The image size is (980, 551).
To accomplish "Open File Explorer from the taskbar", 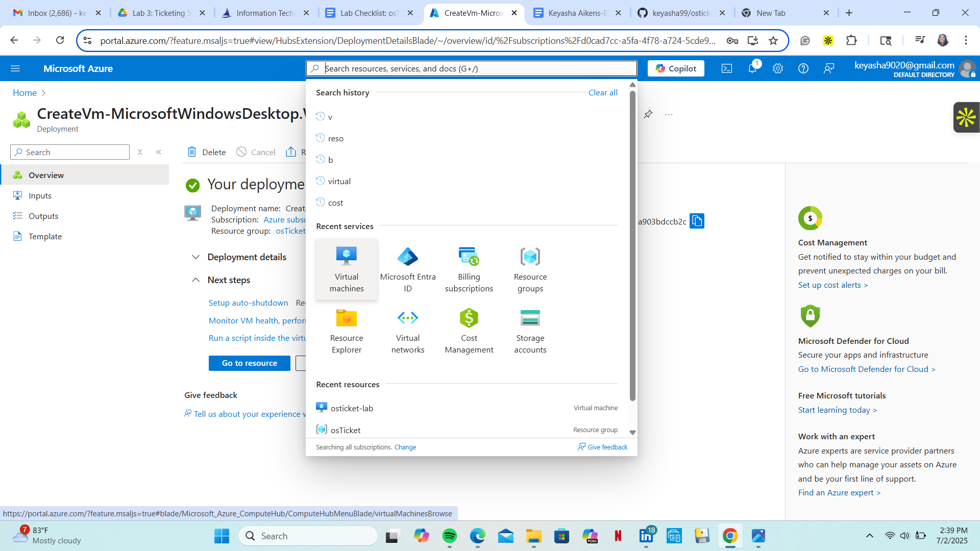I will pyautogui.click(x=534, y=536).
